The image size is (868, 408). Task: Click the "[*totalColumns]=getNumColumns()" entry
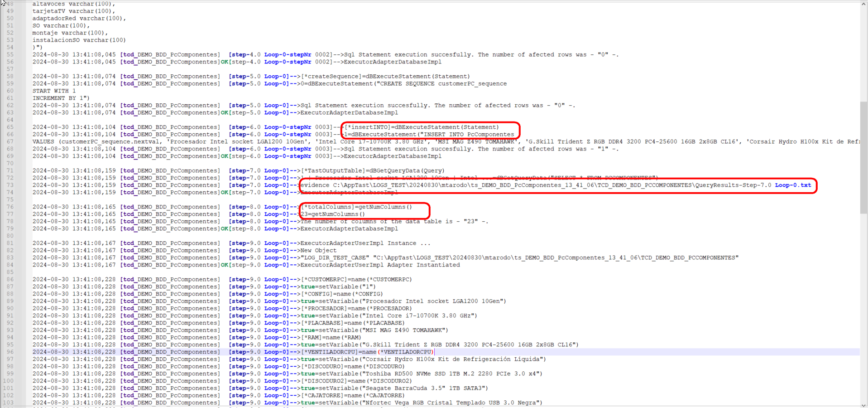(x=357, y=207)
